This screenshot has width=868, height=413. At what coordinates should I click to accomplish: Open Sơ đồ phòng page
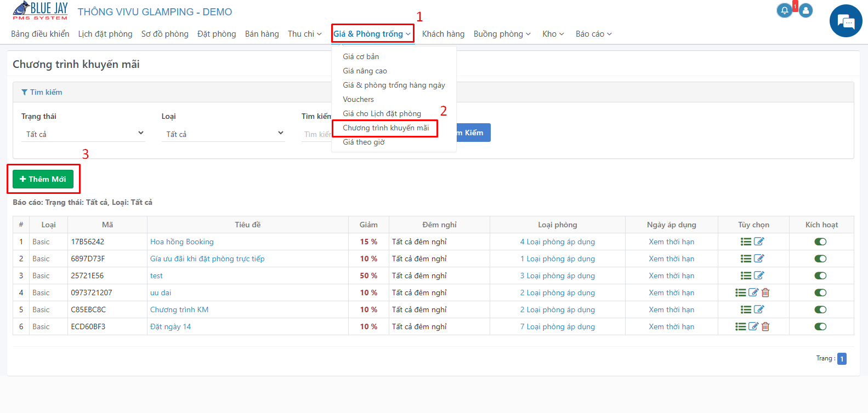click(x=165, y=34)
